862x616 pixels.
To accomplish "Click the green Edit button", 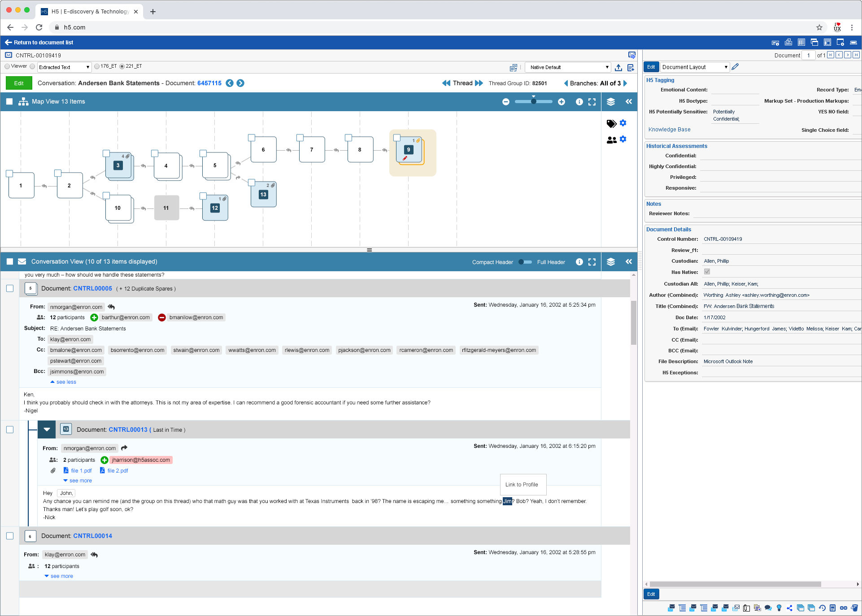I will 19,83.
